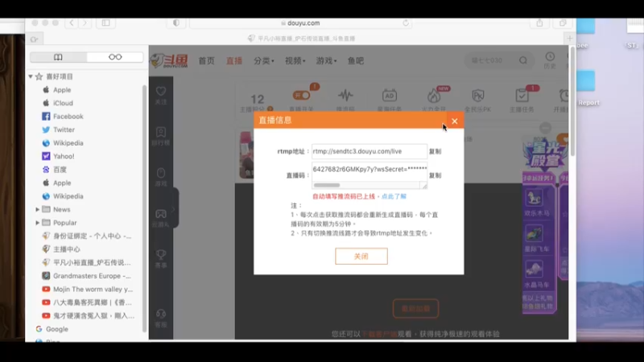
Task: Go back with Safari's back arrow
Action: 72,23
